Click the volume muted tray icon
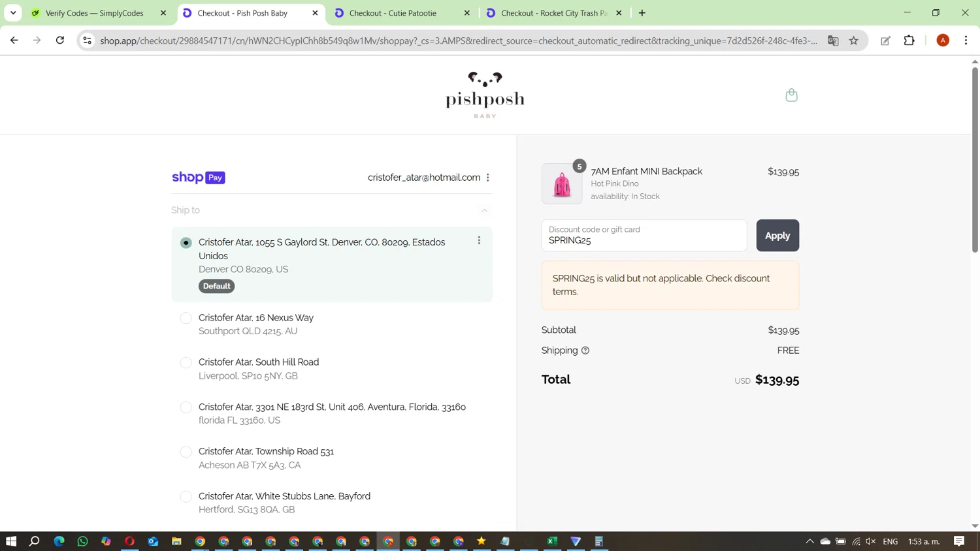The image size is (980, 551). (871, 541)
